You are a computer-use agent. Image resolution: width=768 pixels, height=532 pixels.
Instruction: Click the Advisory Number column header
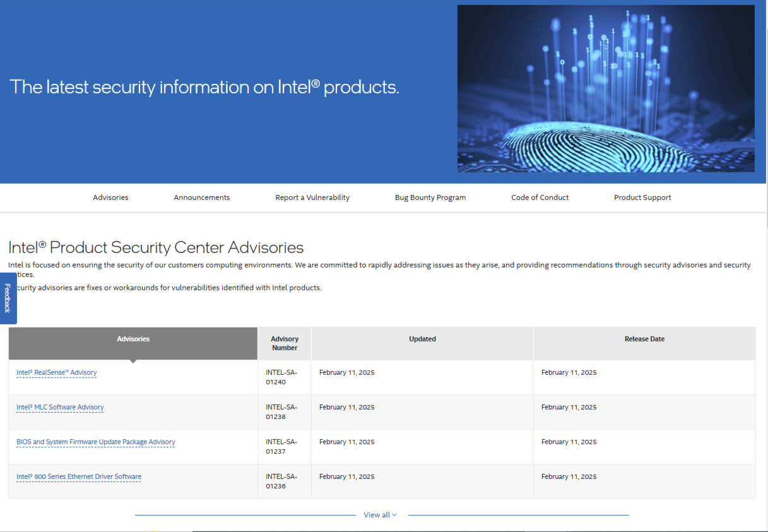click(x=285, y=343)
